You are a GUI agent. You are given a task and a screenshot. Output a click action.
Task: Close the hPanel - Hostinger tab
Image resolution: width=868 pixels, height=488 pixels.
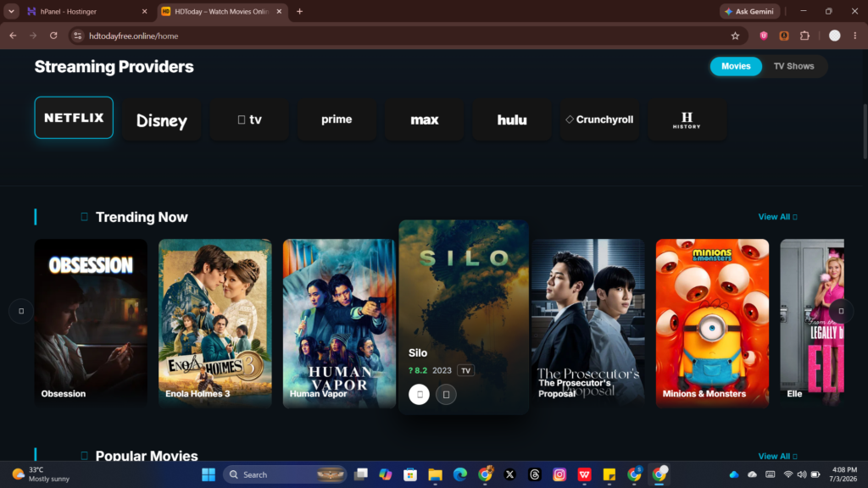coord(144,11)
